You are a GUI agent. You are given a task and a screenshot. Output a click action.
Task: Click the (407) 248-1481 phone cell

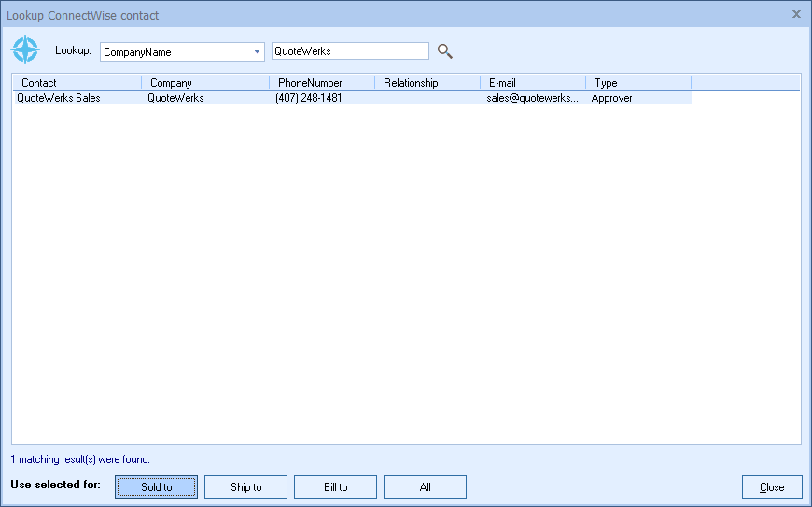(x=309, y=98)
